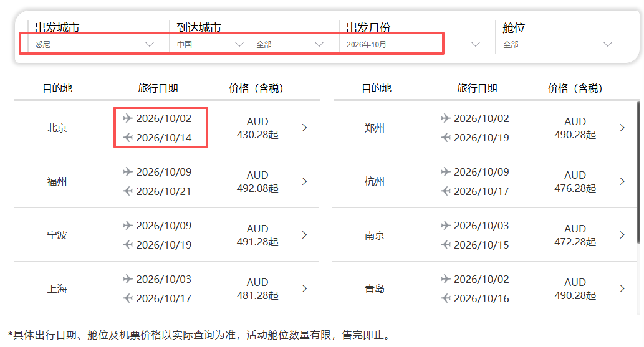Select the 北京 destination row

[57, 128]
